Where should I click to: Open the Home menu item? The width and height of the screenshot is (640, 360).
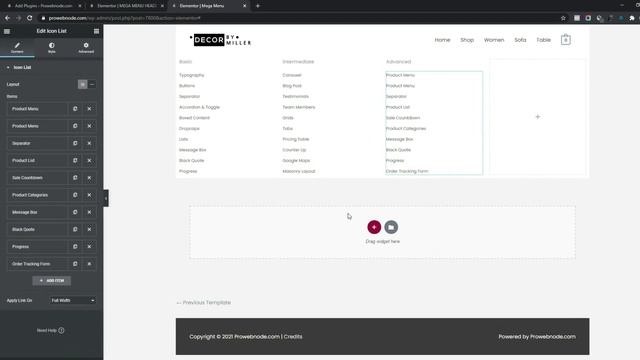(x=442, y=40)
